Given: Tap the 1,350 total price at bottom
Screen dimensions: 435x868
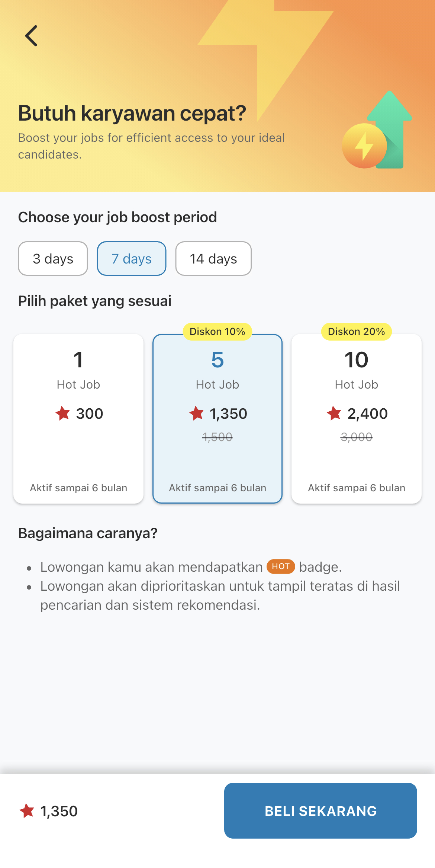Looking at the screenshot, I should [59, 811].
